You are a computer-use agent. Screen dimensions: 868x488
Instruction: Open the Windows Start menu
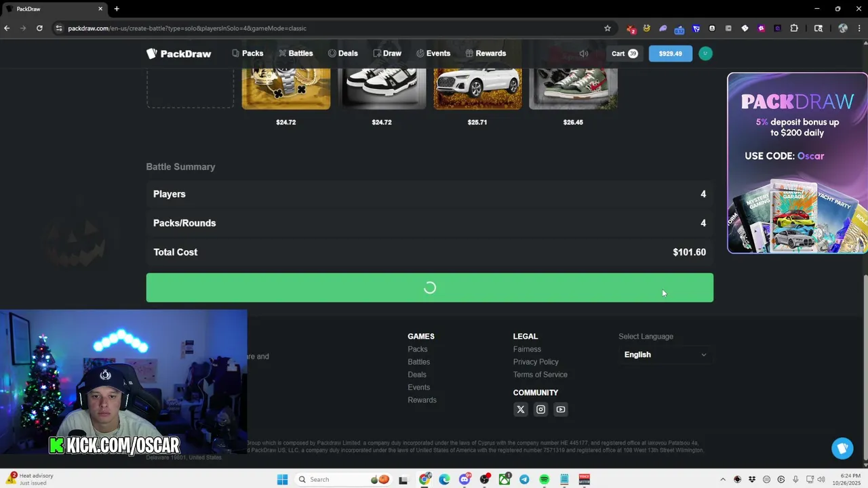pos(282,479)
